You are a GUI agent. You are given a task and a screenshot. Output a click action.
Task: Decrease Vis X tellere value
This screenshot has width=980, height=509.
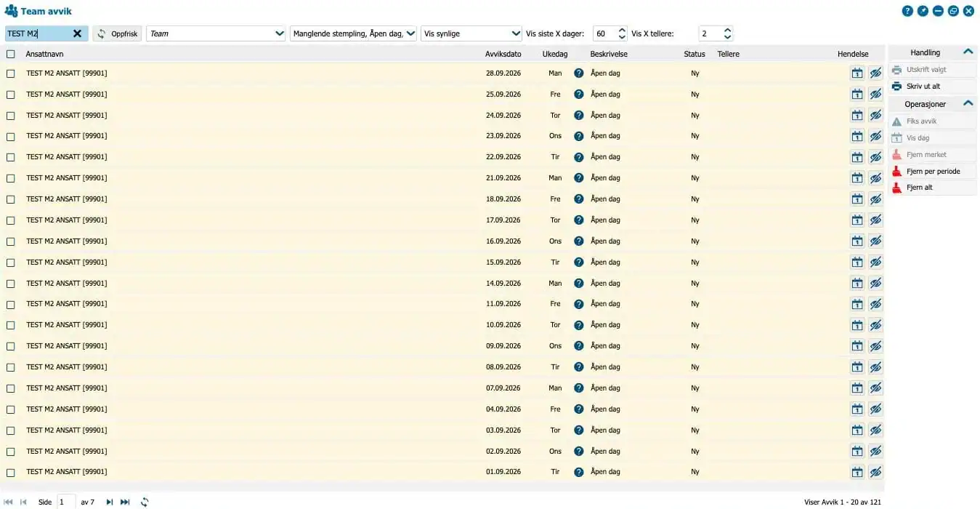[x=728, y=37]
